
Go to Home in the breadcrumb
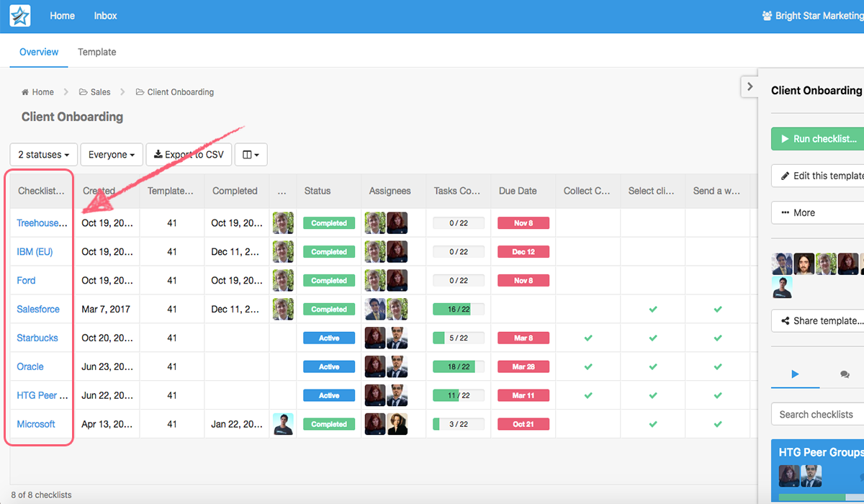pyautogui.click(x=37, y=92)
